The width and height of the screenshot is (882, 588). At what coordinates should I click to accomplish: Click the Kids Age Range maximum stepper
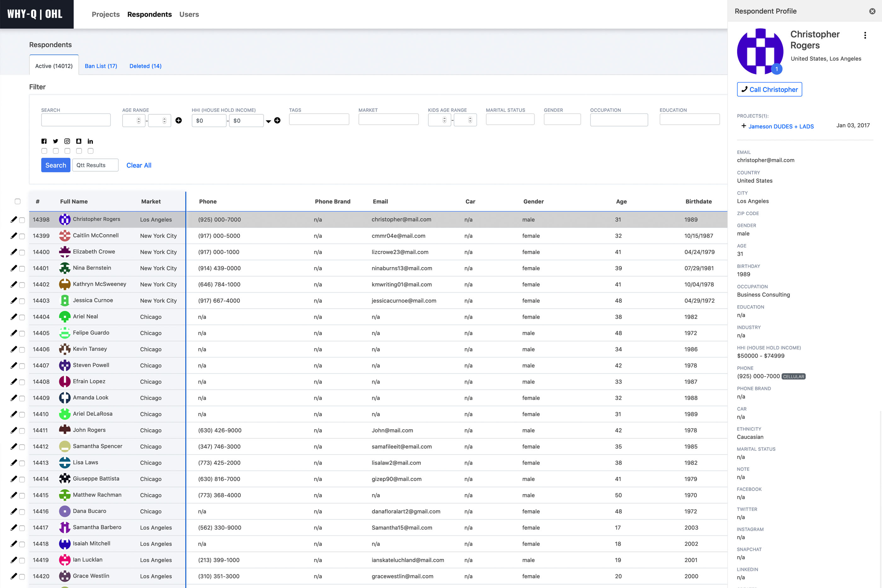(470, 120)
